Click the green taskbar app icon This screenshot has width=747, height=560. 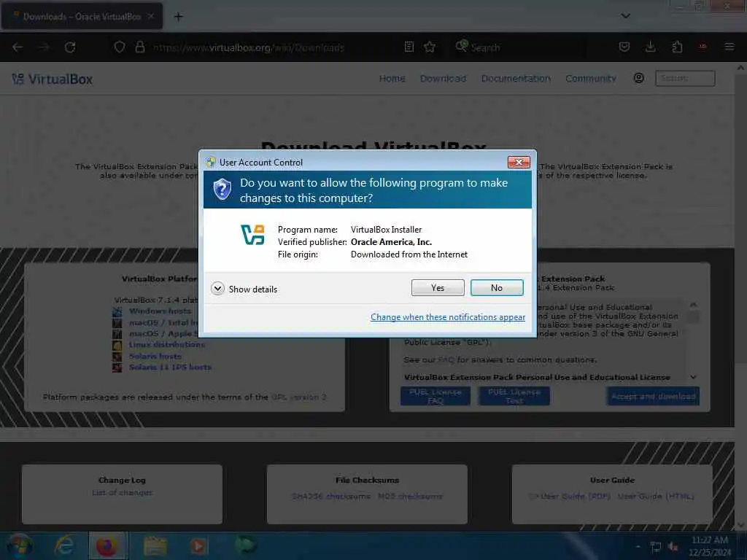point(245,545)
